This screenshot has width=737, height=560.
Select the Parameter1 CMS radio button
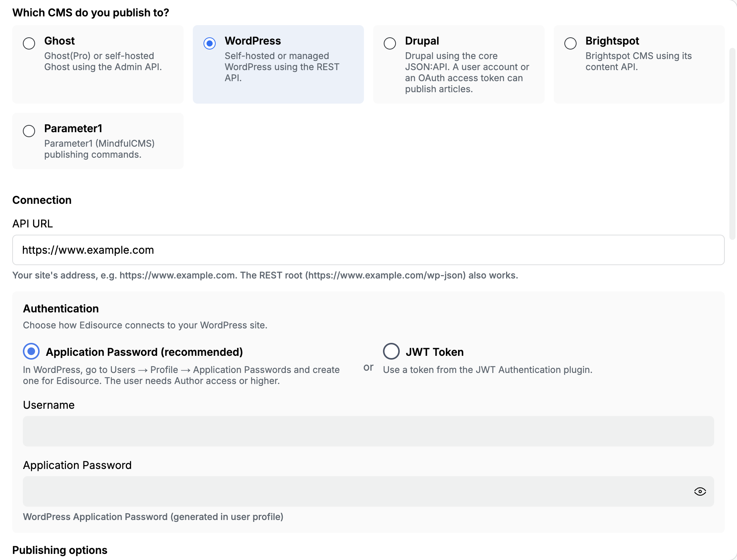29,131
